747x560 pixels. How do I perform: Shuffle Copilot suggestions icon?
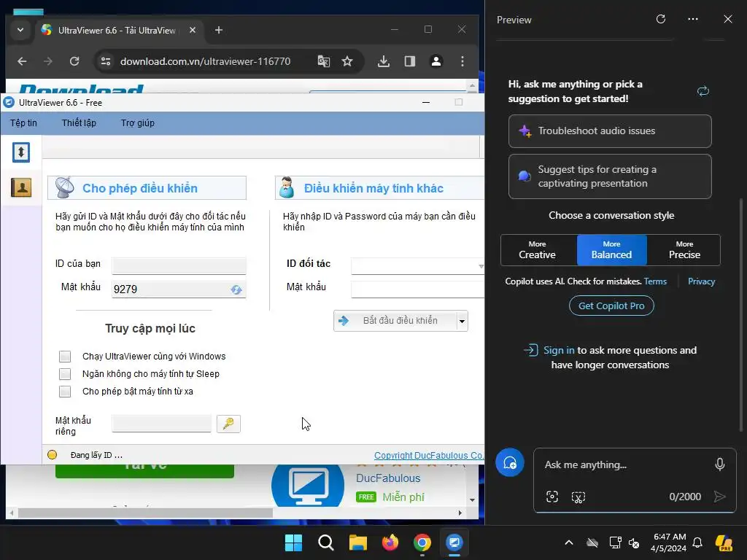703,91
